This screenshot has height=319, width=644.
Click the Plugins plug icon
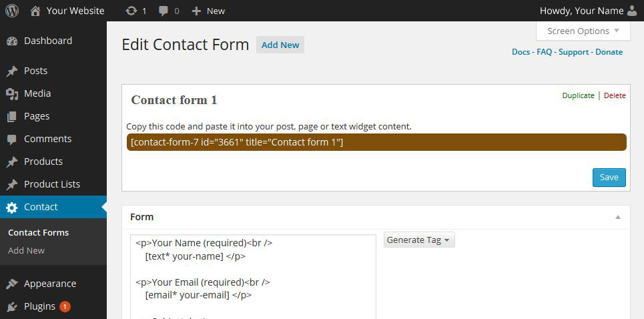tap(11, 306)
